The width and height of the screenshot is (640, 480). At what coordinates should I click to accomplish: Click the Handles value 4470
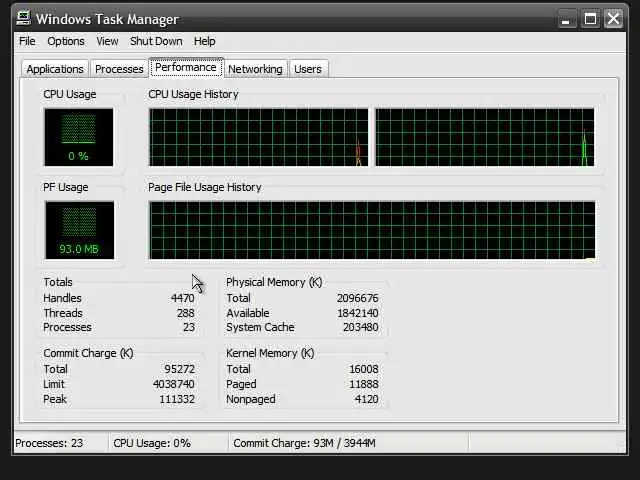[x=182, y=298]
